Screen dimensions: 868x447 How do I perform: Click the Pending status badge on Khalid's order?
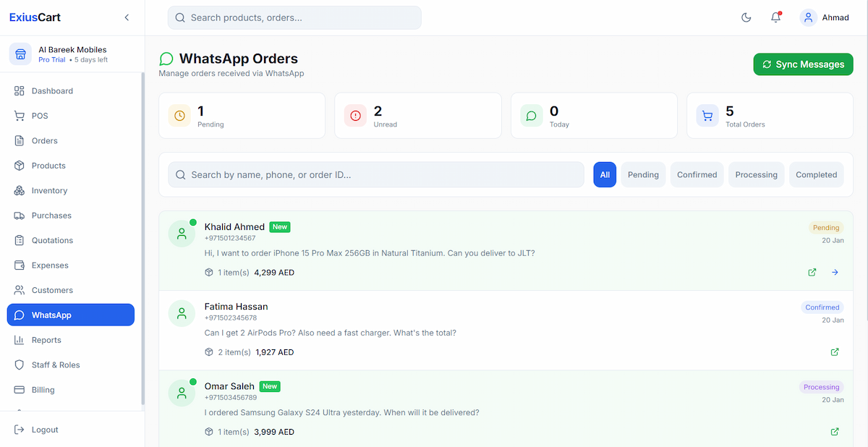(826, 228)
